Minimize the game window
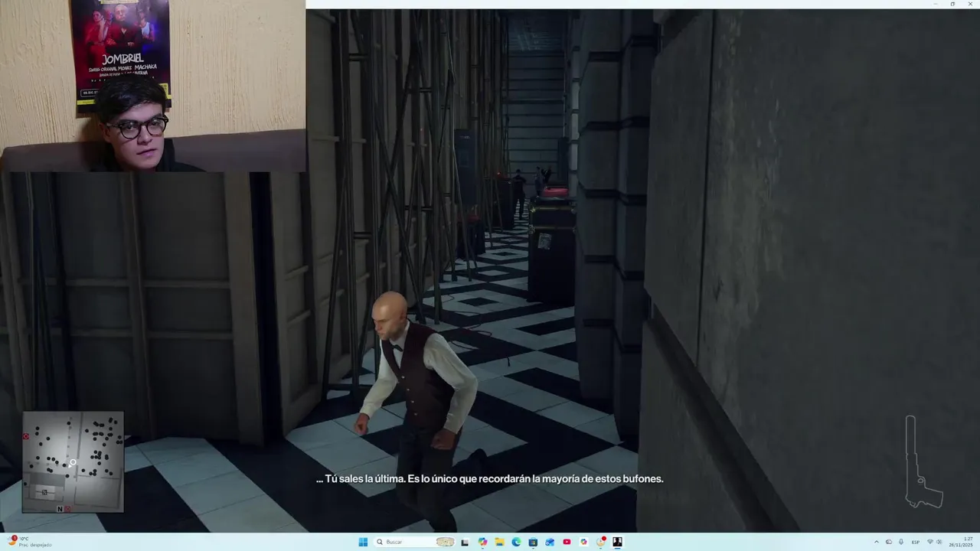 (936, 4)
